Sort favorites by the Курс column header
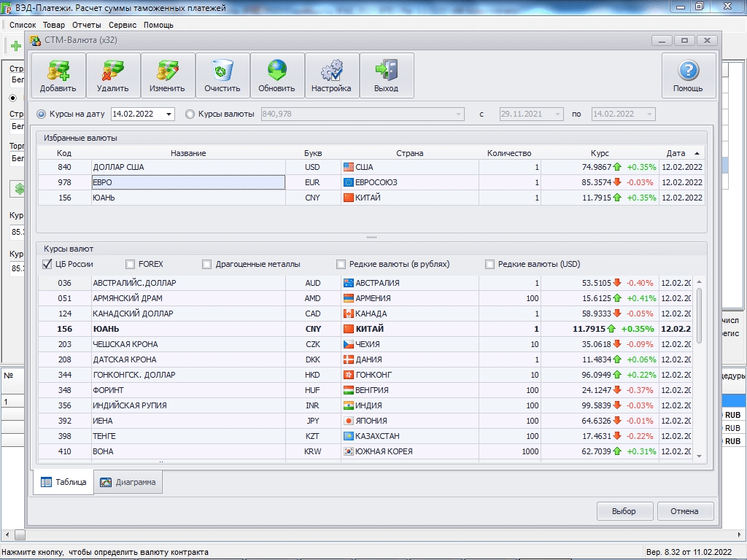This screenshot has height=560, width=747. point(600,153)
